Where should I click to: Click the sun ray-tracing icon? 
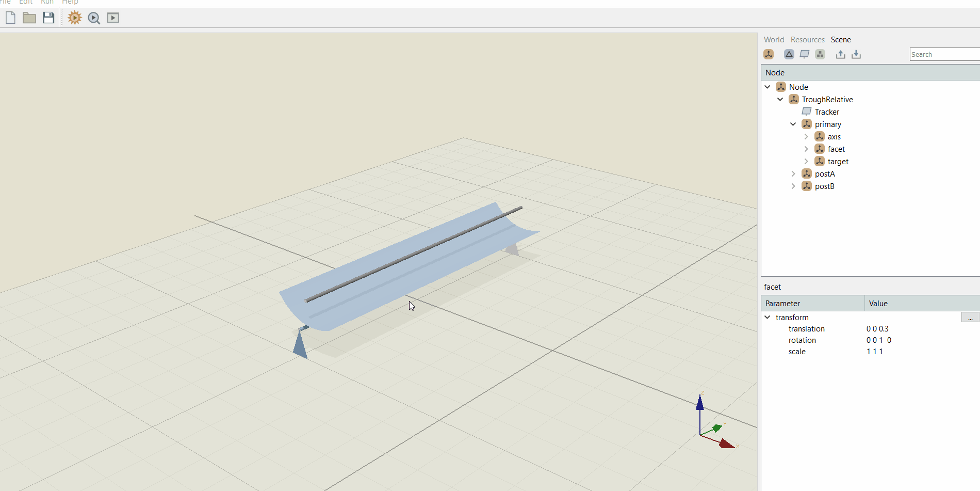click(x=75, y=18)
